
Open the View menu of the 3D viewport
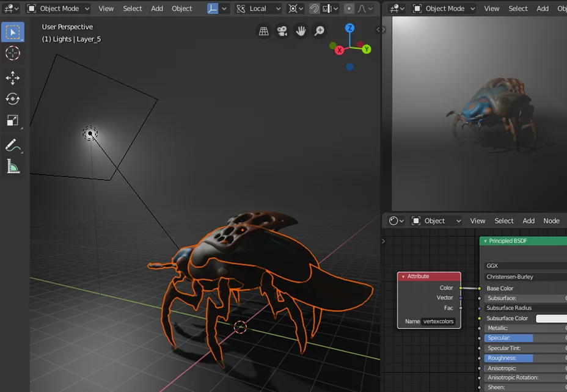(106, 8)
